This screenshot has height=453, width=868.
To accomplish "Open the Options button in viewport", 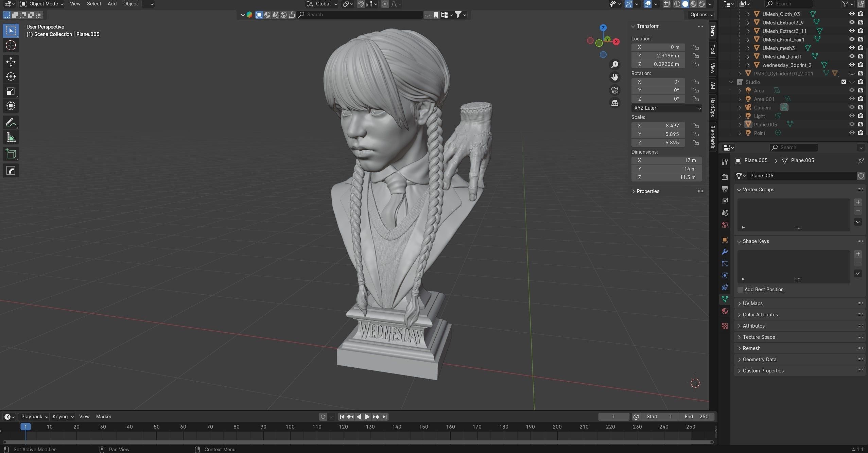I will pos(702,15).
